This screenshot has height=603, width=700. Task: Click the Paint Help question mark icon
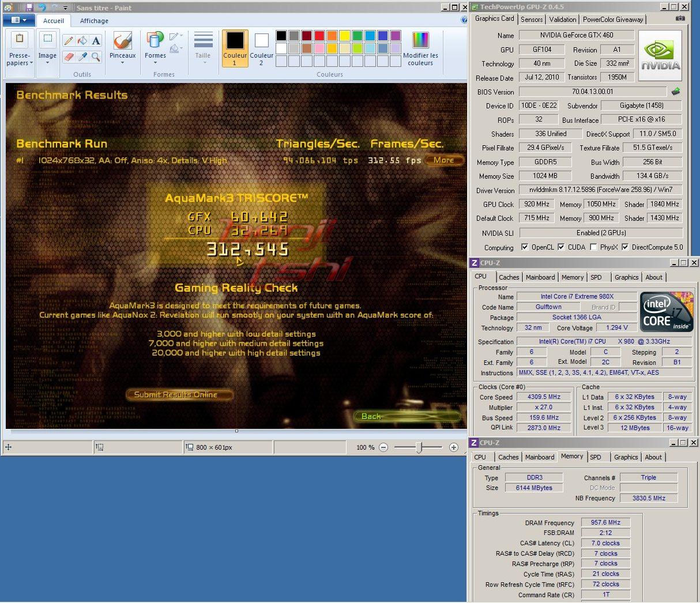(464, 20)
